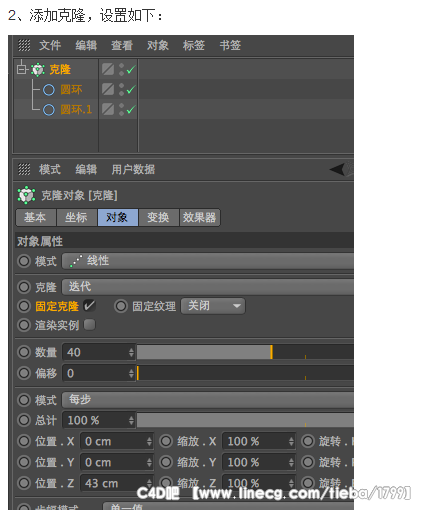Select the 圆环.1 object
437x510 pixels.
(76, 110)
